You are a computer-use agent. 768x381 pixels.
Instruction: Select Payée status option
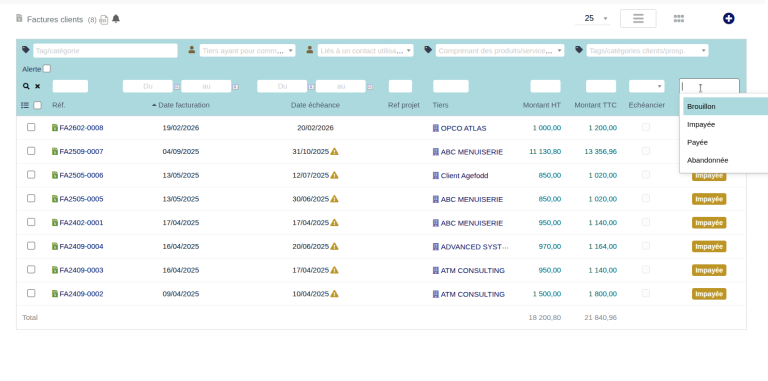pos(725,142)
